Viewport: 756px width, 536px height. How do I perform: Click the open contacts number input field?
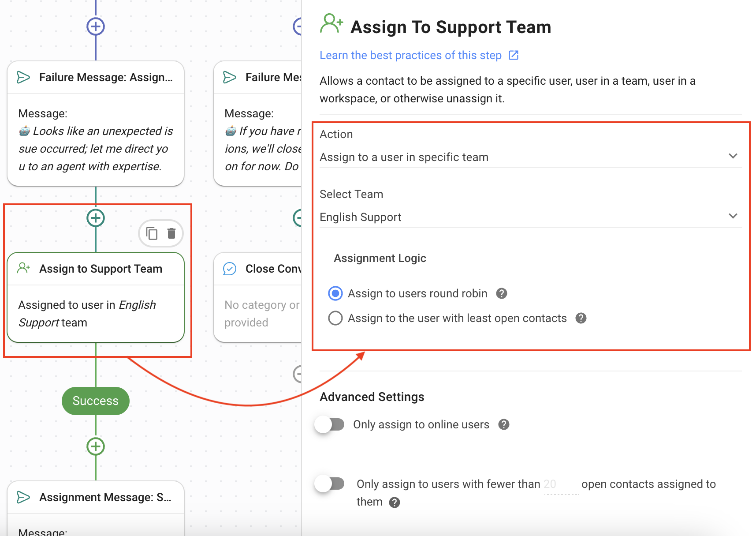click(x=560, y=484)
